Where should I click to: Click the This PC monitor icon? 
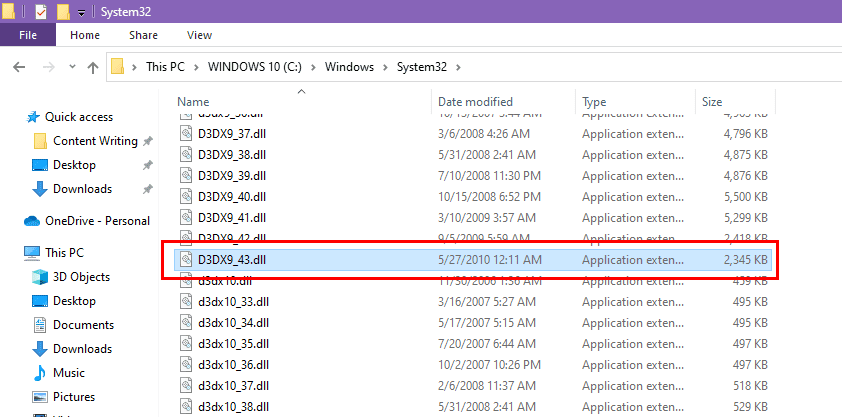(x=32, y=253)
